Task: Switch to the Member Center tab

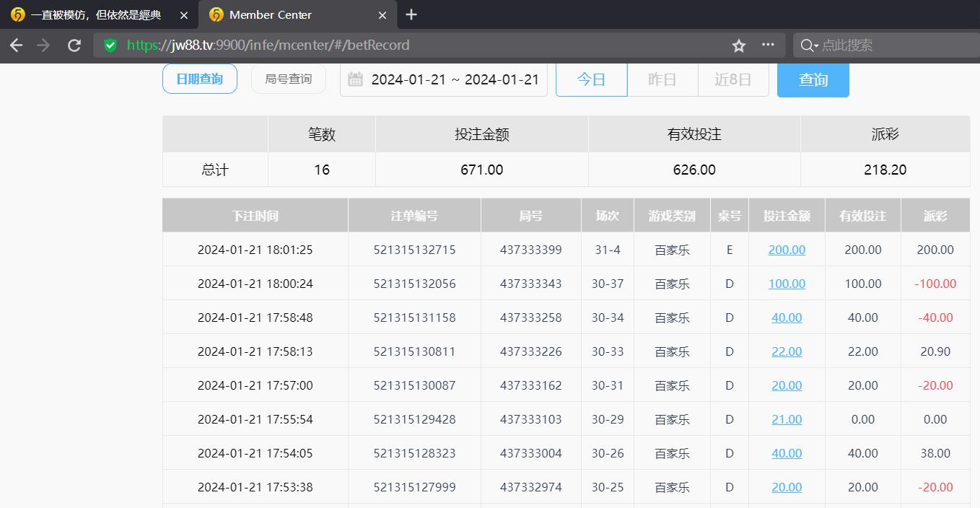Action: pyautogui.click(x=271, y=14)
